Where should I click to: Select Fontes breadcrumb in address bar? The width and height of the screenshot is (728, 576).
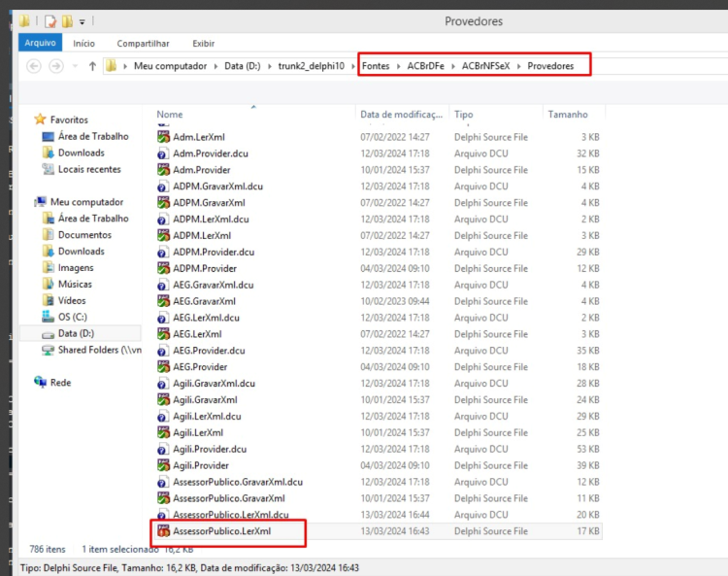376,66
